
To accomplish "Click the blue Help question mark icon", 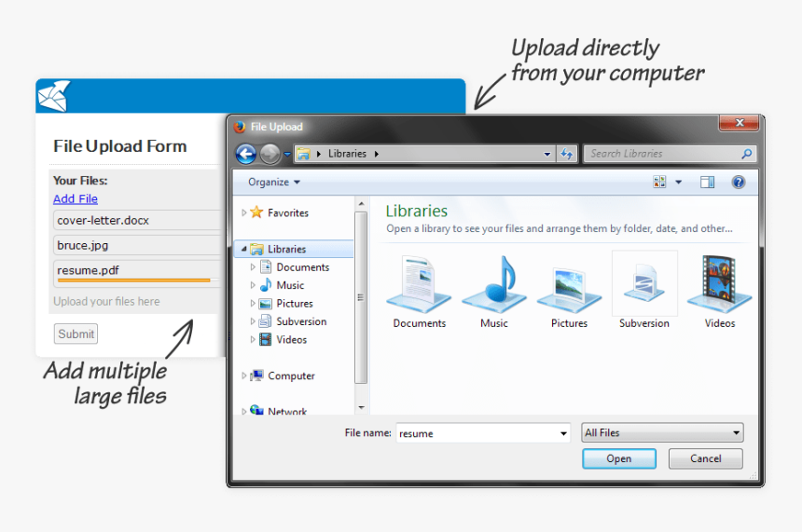I will pyautogui.click(x=738, y=182).
